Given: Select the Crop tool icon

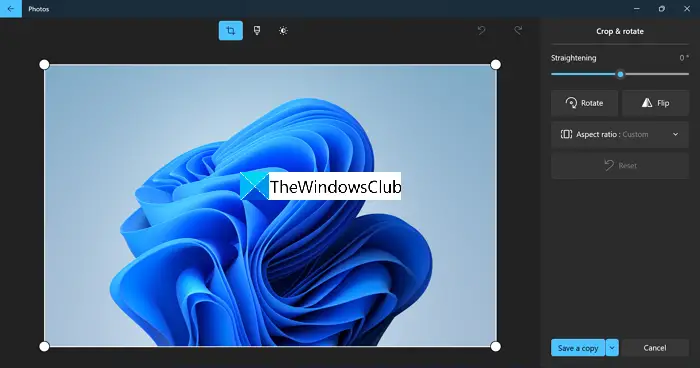Looking at the screenshot, I should [231, 31].
